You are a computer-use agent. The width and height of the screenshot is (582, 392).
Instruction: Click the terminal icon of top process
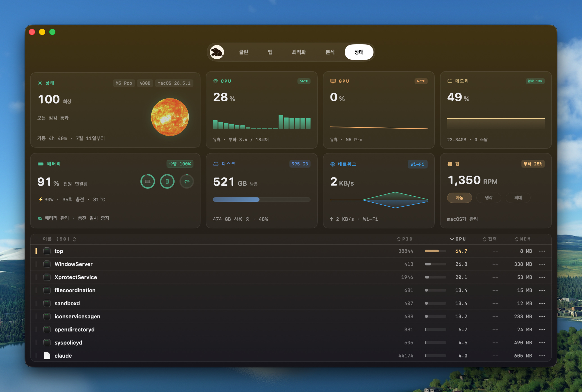[x=47, y=251]
